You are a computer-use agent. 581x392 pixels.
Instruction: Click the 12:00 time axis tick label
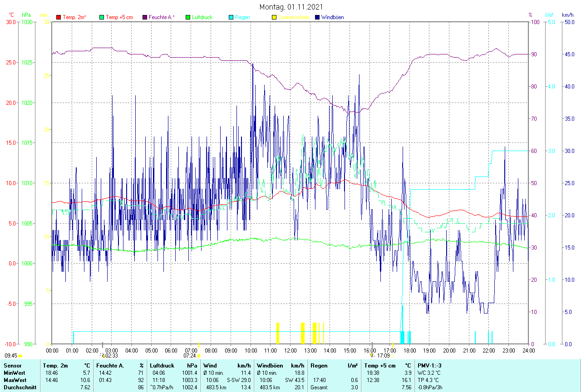[x=290, y=350]
